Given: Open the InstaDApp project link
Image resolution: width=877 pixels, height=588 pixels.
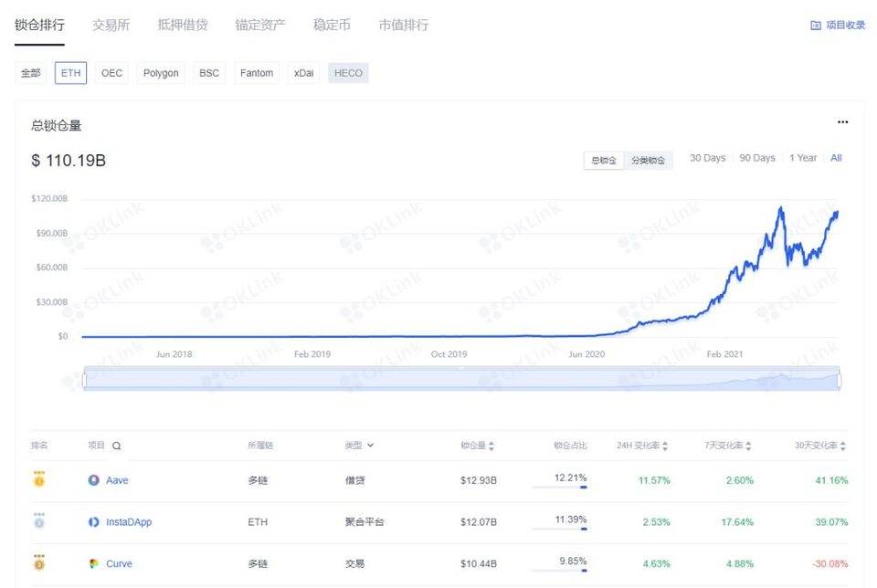Looking at the screenshot, I should coord(129,522).
